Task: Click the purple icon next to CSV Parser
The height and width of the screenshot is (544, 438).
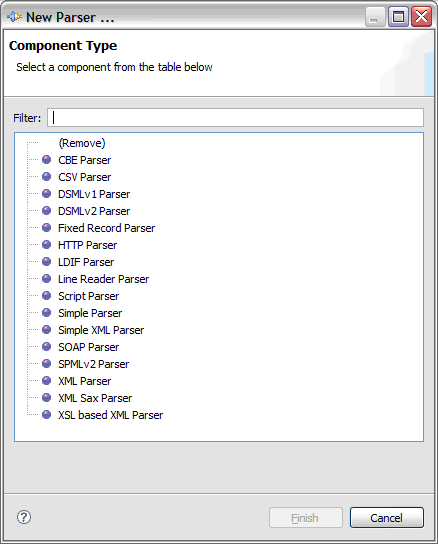Action: pos(47,177)
